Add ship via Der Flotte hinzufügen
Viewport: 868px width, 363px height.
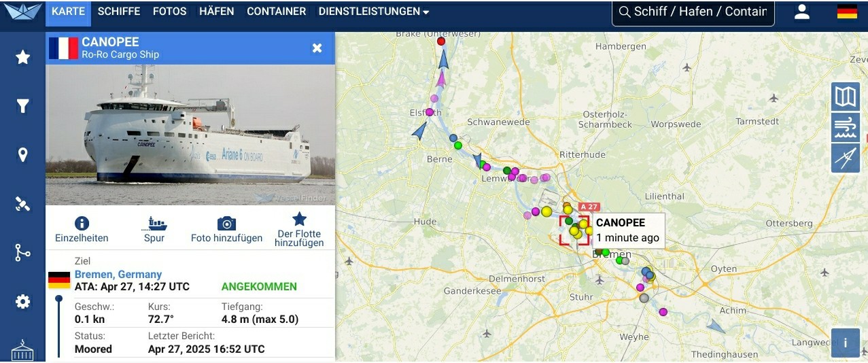pyautogui.click(x=299, y=229)
